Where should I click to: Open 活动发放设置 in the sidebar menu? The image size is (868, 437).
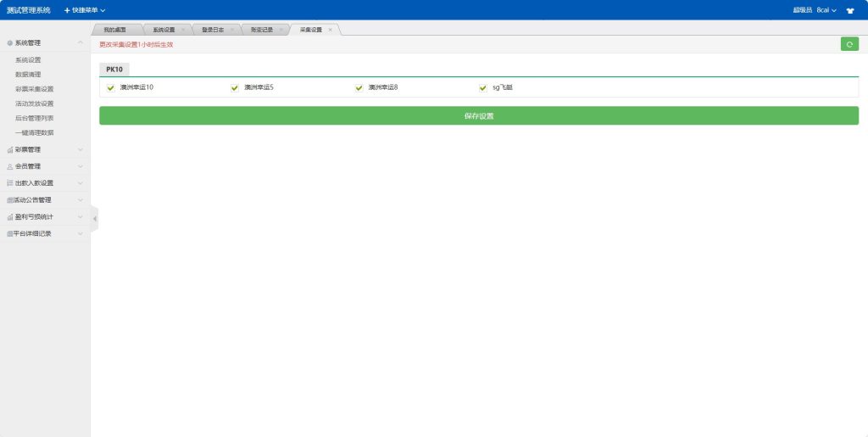[35, 104]
